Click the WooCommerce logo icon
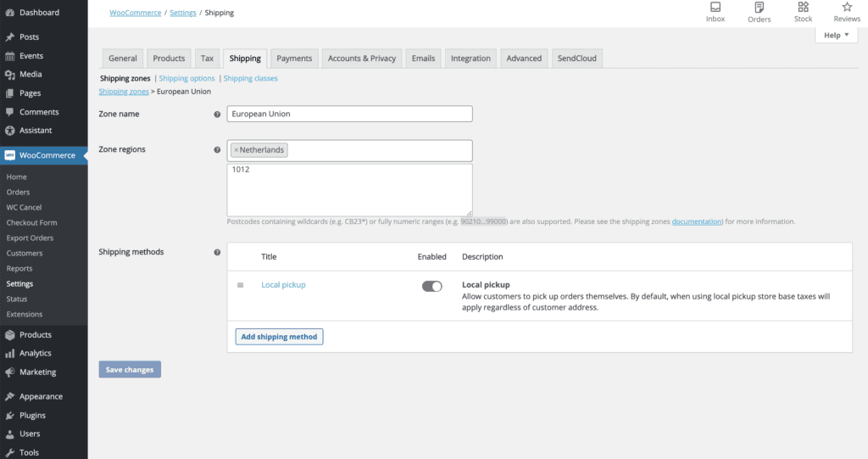The image size is (868, 459). click(10, 155)
